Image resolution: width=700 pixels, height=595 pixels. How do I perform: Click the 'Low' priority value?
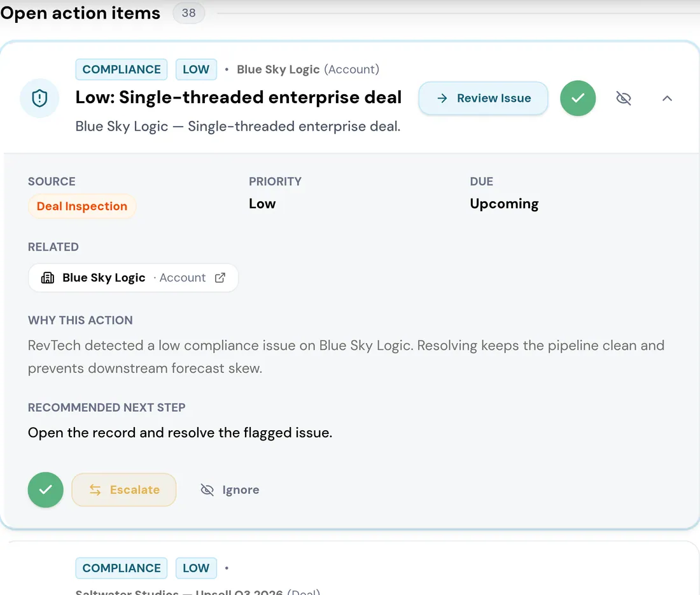(262, 204)
